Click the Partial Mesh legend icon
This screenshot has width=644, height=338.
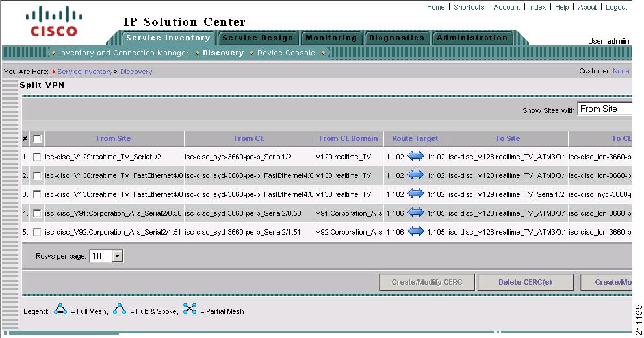tap(190, 309)
